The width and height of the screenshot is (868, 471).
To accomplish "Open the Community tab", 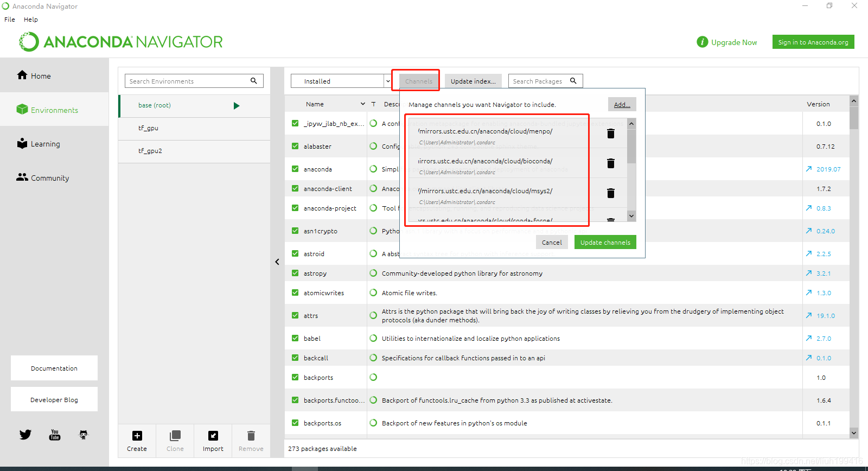I will 54,177.
